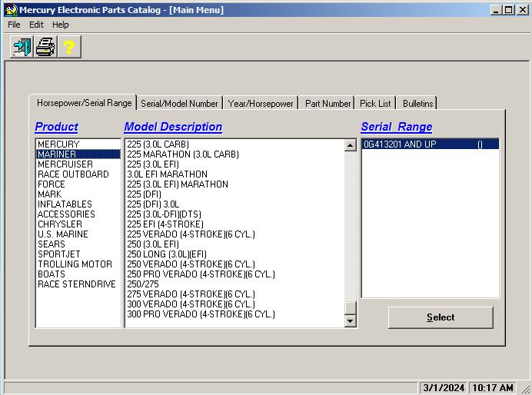532x395 pixels.
Task: Select 300 PRO VERADO (4-STROKE)(6 CYL.) model
Action: click(x=201, y=314)
